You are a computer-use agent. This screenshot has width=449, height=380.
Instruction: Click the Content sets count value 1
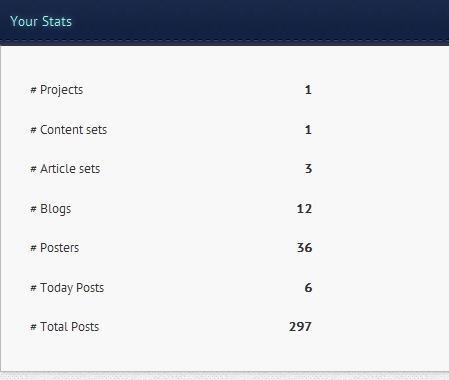coord(308,130)
